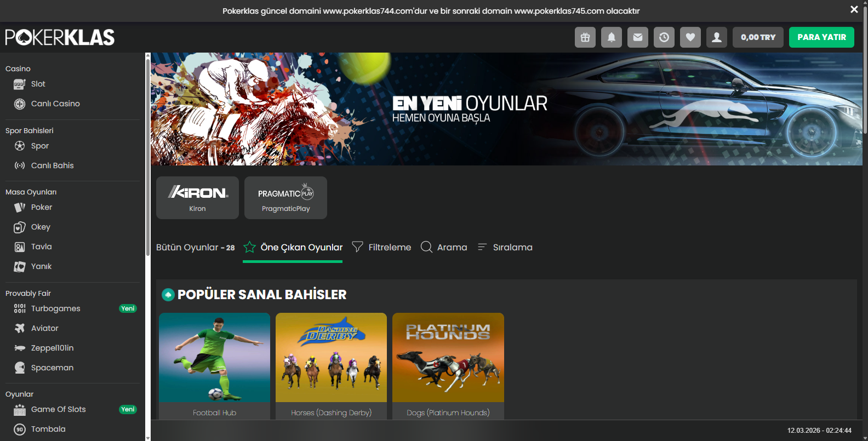
Task: Click the Öne Çıkan Oyunlar star icon
Action: [249, 247]
